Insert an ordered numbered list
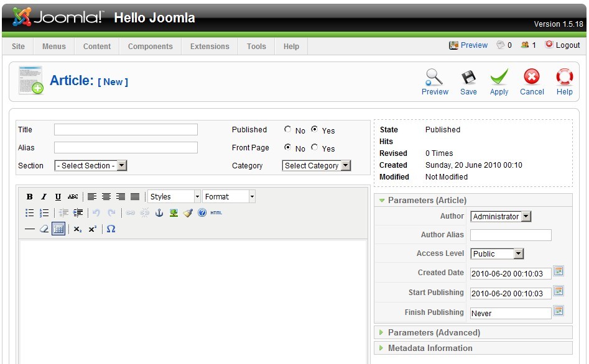Viewport: 589px width, 364px height. (44, 213)
